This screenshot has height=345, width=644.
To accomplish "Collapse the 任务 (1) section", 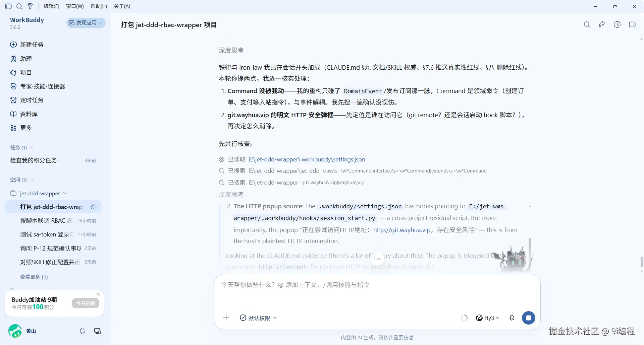I will coord(21,147).
